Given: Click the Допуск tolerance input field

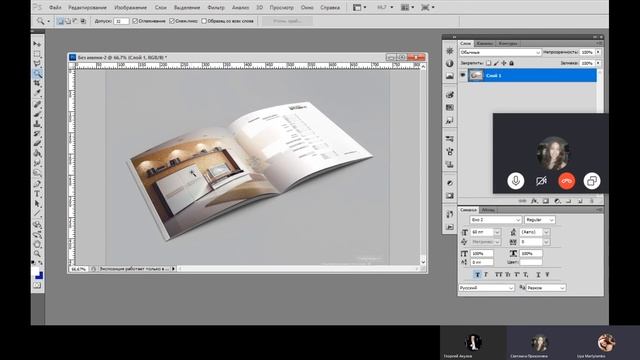Looking at the screenshot, I should point(121,21).
